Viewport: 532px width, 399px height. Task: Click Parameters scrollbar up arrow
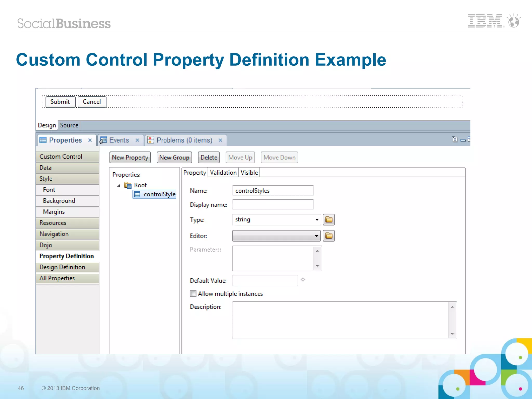[x=317, y=251]
